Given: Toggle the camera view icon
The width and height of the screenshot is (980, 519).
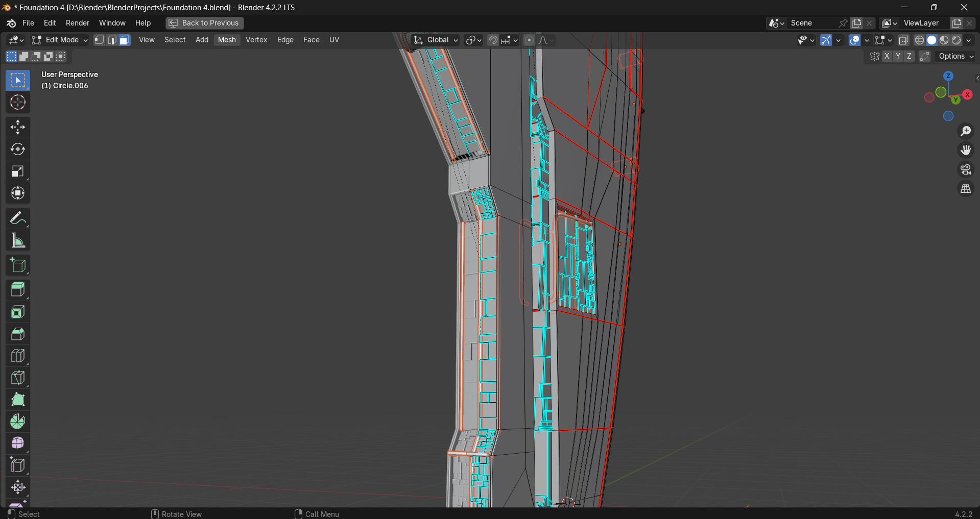Looking at the screenshot, I should (966, 170).
